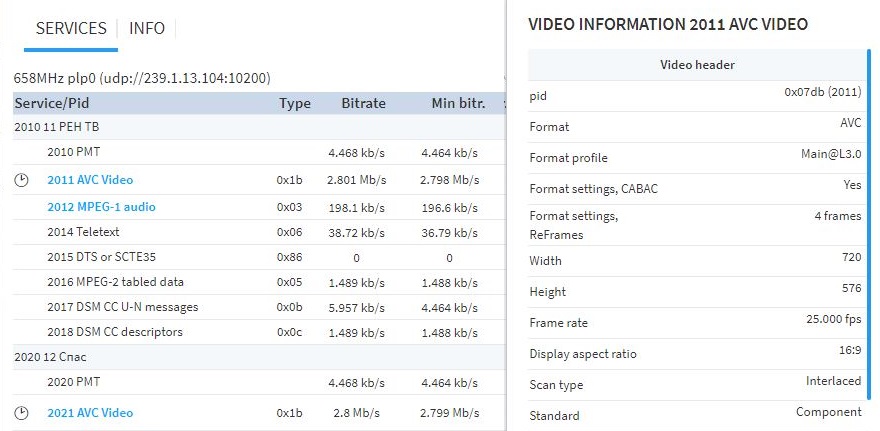The image size is (880, 431).
Task: Click clock icon beside 2011 AVC Video
Action: (23, 180)
